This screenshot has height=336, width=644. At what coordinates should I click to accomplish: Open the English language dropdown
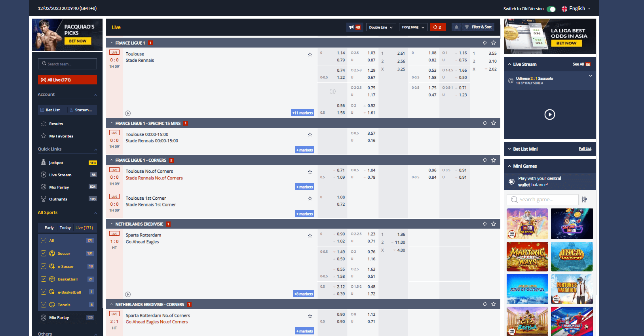576,9
